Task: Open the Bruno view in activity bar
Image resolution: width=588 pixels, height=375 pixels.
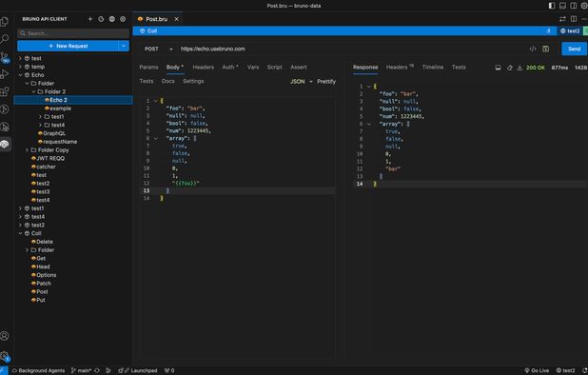Action: pos(5,144)
